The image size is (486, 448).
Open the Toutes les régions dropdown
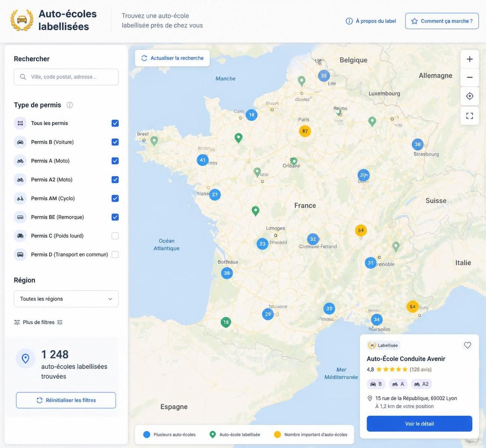66,299
